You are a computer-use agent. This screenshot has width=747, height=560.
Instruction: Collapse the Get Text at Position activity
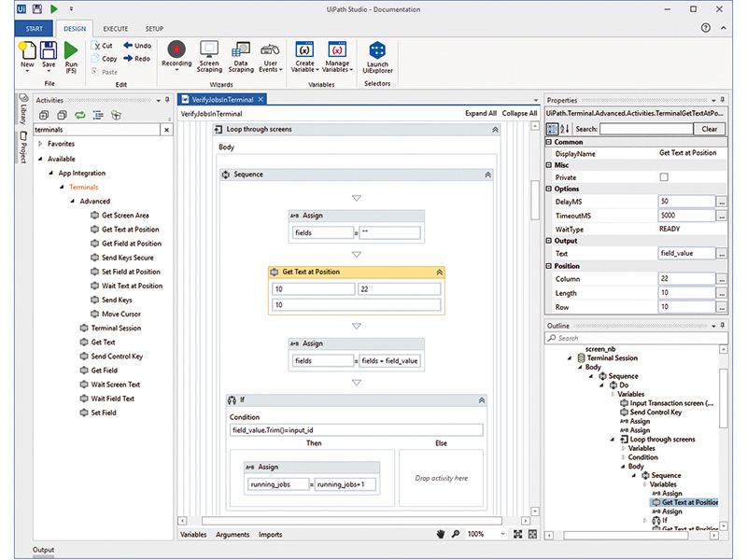tap(439, 272)
